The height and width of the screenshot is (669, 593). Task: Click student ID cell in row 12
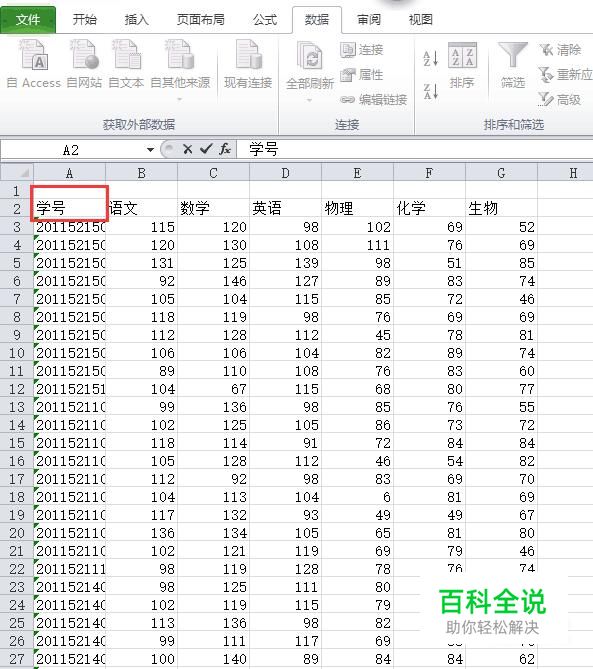click(x=70, y=389)
